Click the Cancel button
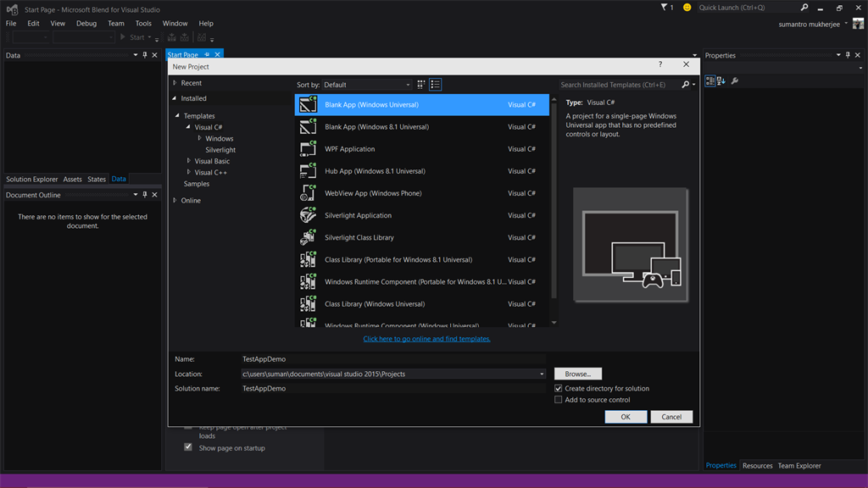This screenshot has height=488, width=868. [671, 417]
